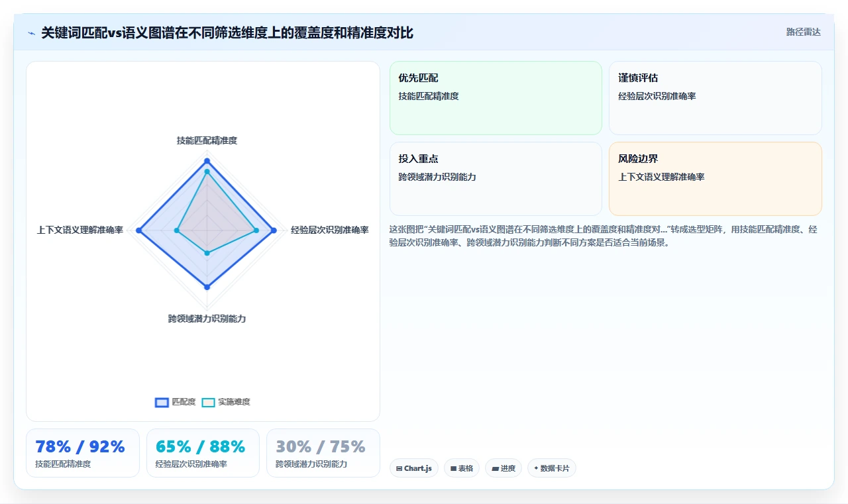
Task: Click the blue data point at top vertex
Action: click(x=207, y=161)
